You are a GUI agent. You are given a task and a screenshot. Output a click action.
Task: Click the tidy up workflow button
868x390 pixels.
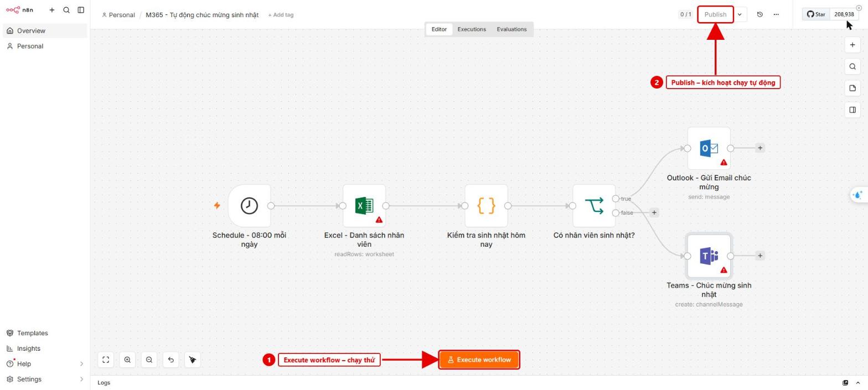pos(192,360)
